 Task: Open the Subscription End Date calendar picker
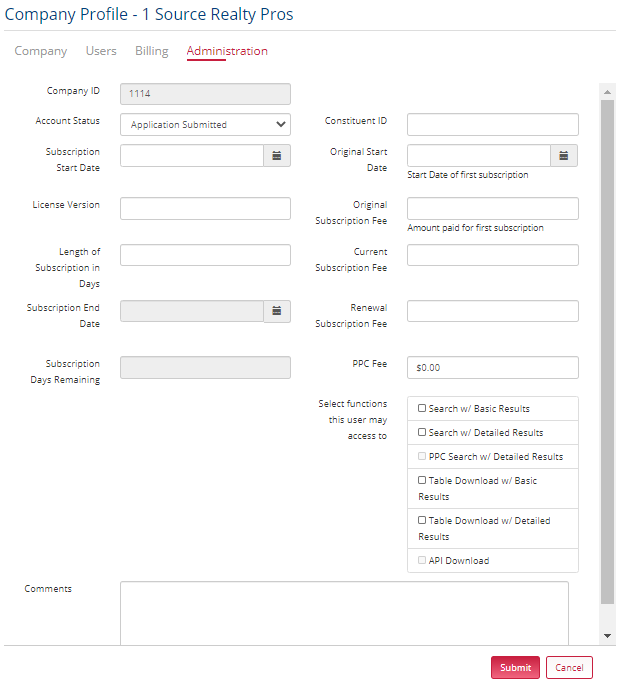[x=277, y=311]
